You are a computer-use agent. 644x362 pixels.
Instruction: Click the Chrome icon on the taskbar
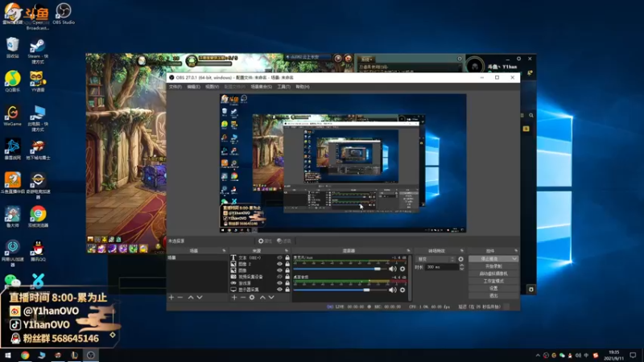(x=25, y=355)
